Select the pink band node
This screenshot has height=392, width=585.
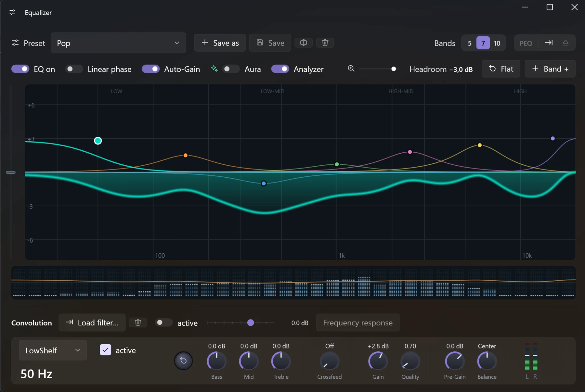(x=410, y=152)
